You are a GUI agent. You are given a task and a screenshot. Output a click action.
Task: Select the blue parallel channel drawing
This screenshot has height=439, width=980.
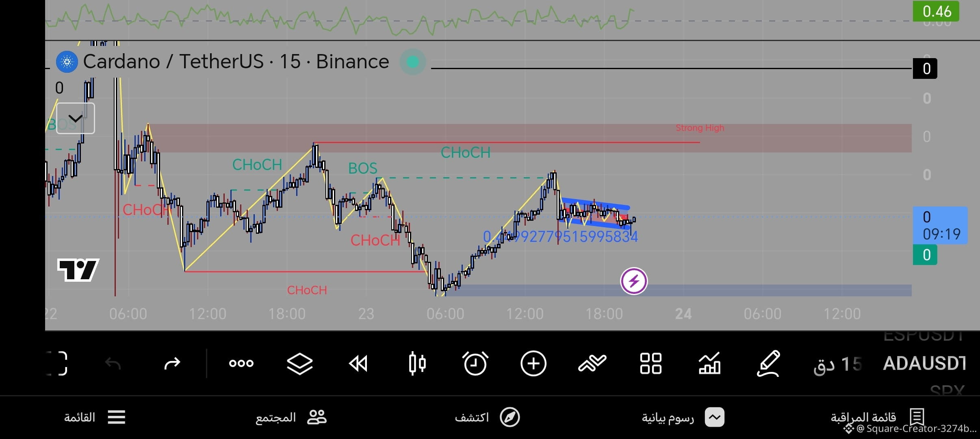(x=595, y=214)
